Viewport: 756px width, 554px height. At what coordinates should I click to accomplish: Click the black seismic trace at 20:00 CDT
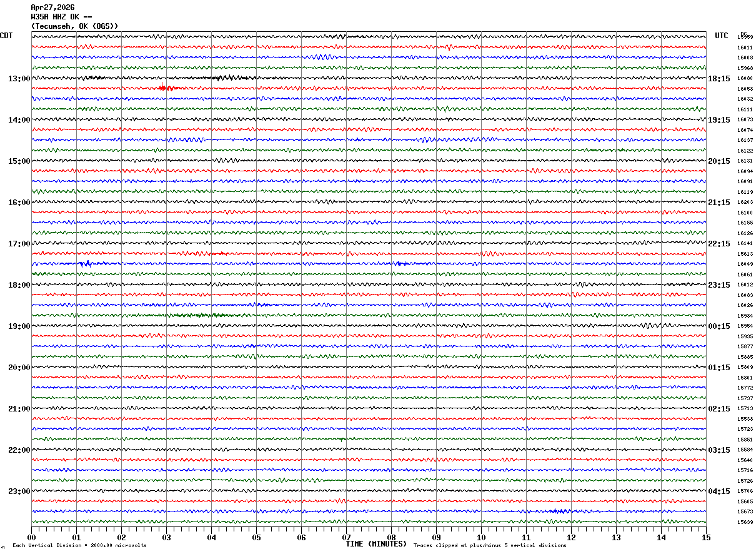click(x=369, y=367)
